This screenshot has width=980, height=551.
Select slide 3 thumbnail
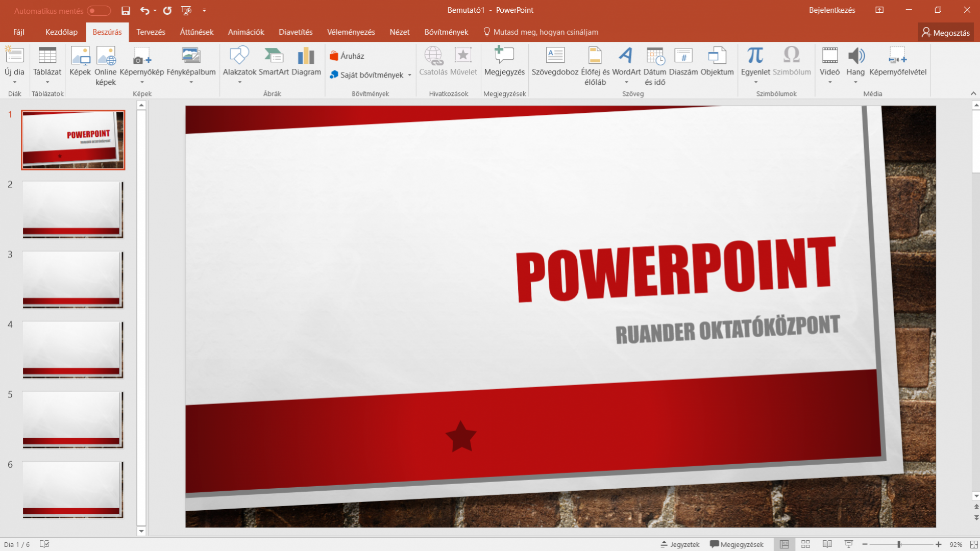[x=72, y=280]
